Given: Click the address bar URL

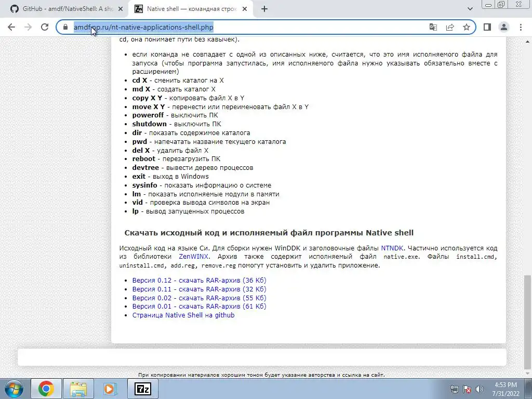Looking at the screenshot, I should [x=143, y=27].
